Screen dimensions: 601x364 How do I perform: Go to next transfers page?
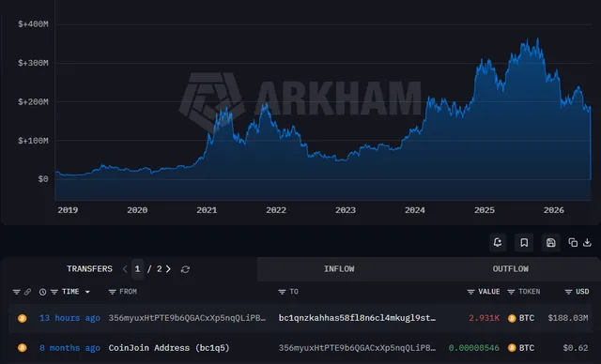(x=168, y=269)
